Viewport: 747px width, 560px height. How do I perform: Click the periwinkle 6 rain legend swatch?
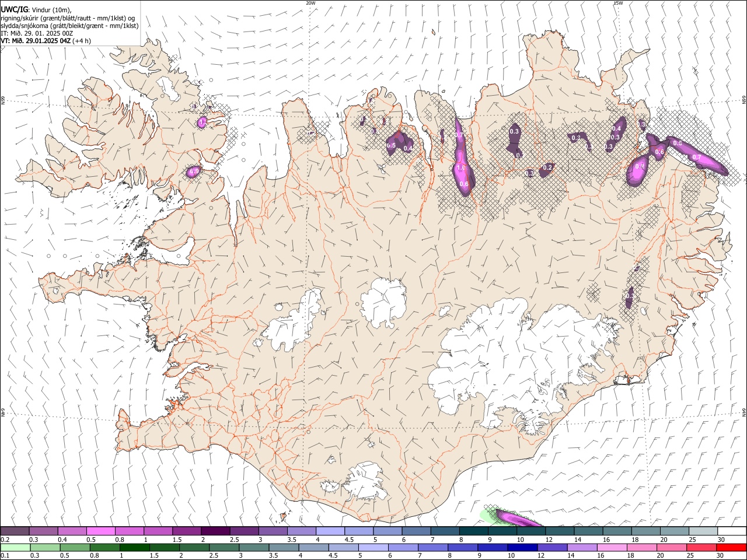(403, 547)
